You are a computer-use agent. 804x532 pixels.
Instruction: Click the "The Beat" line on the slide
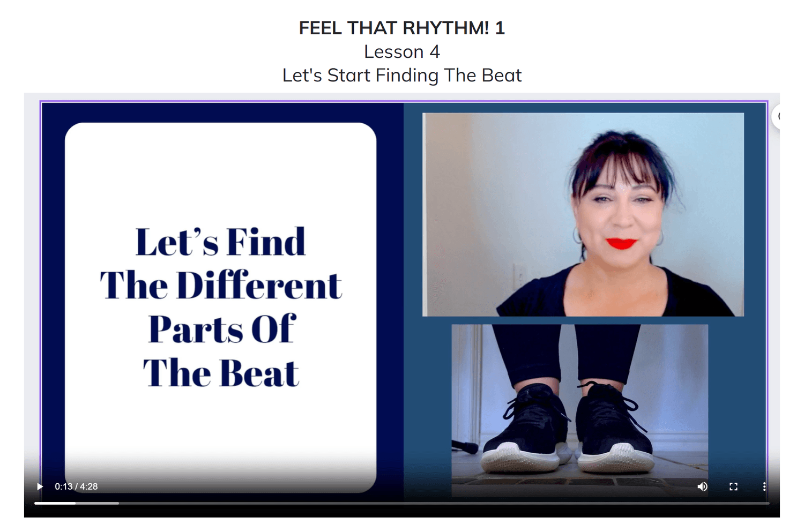pyautogui.click(x=220, y=373)
